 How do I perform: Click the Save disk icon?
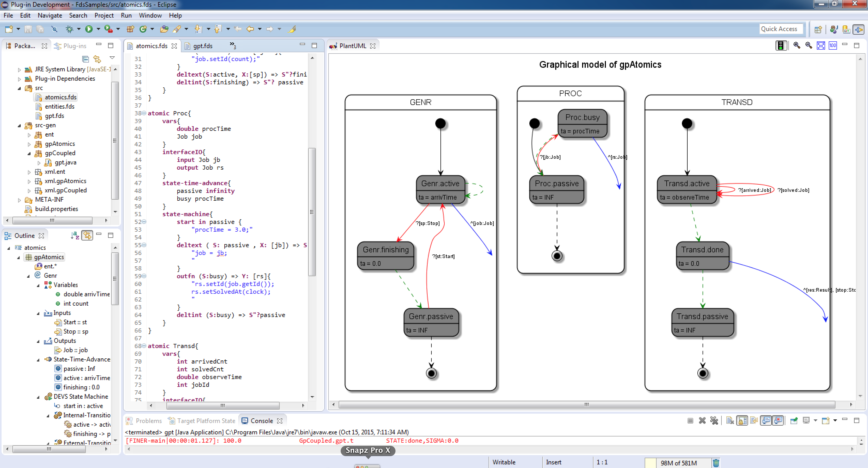(28, 29)
